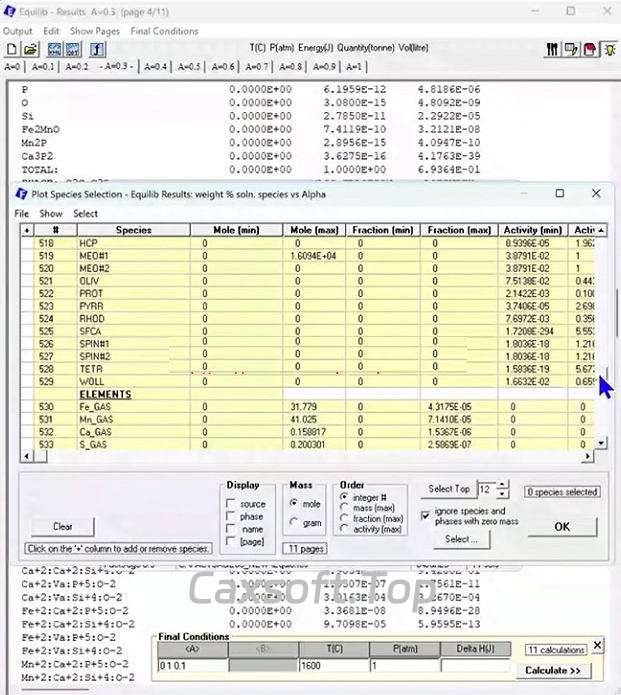This screenshot has width=621, height=695.
Task: Click the new document toolbar icon
Action: (x=12, y=49)
